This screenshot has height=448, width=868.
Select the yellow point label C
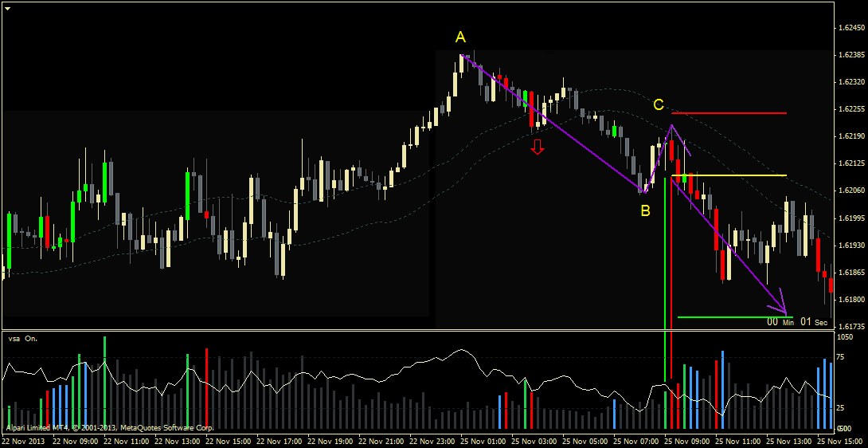click(659, 104)
